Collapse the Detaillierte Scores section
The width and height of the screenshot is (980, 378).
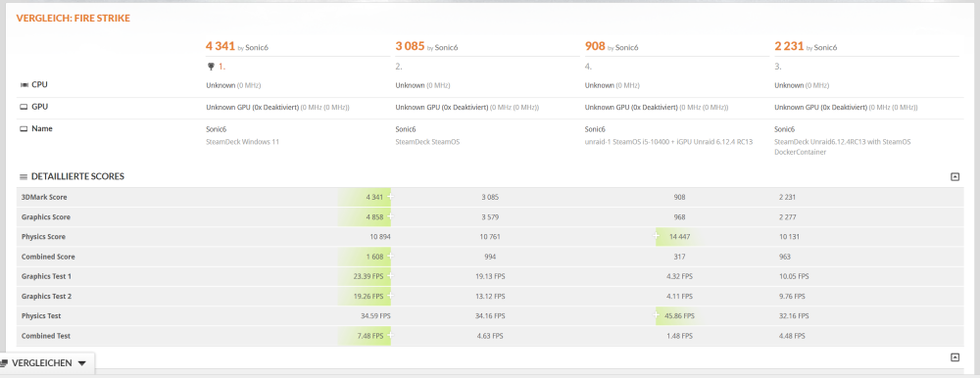[x=955, y=177]
